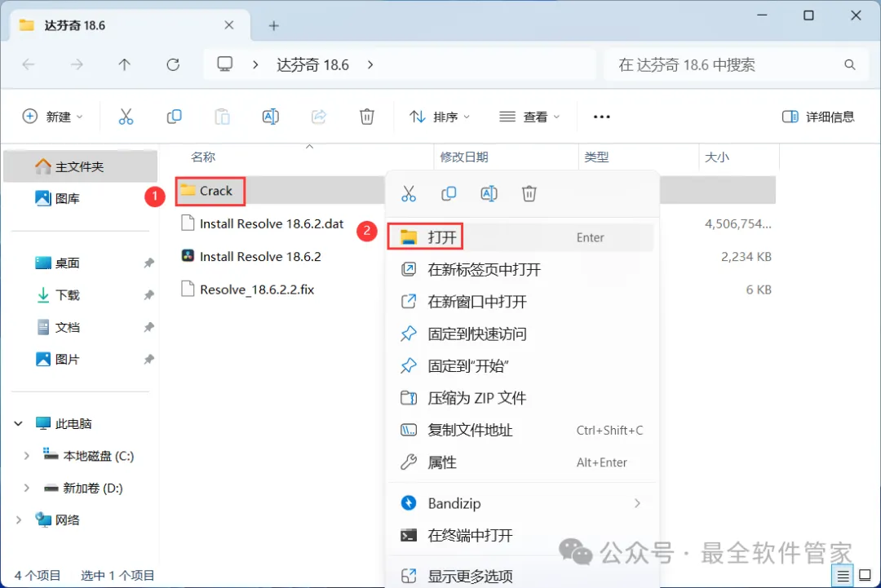Sort by the 类型 column header
This screenshot has width=881, height=588.
pos(638,157)
